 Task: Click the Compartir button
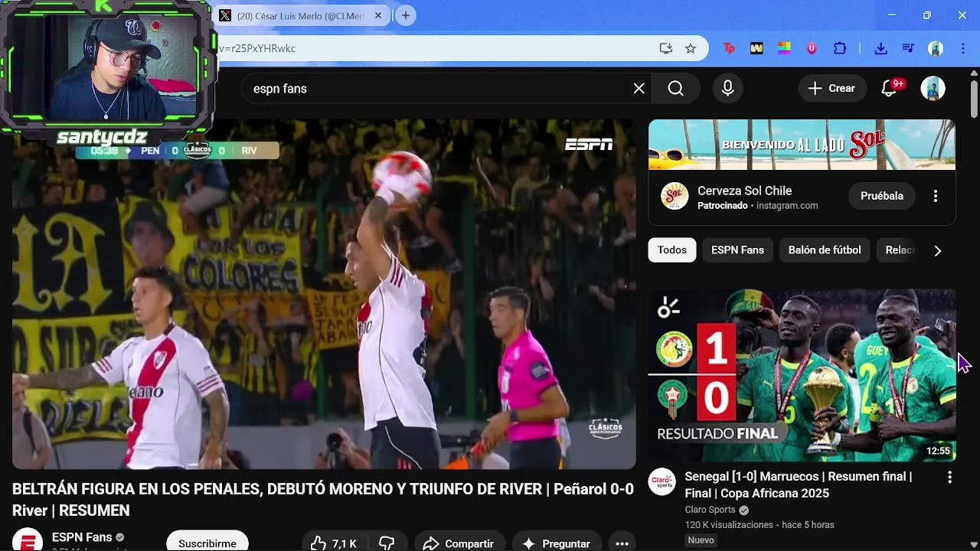click(460, 543)
